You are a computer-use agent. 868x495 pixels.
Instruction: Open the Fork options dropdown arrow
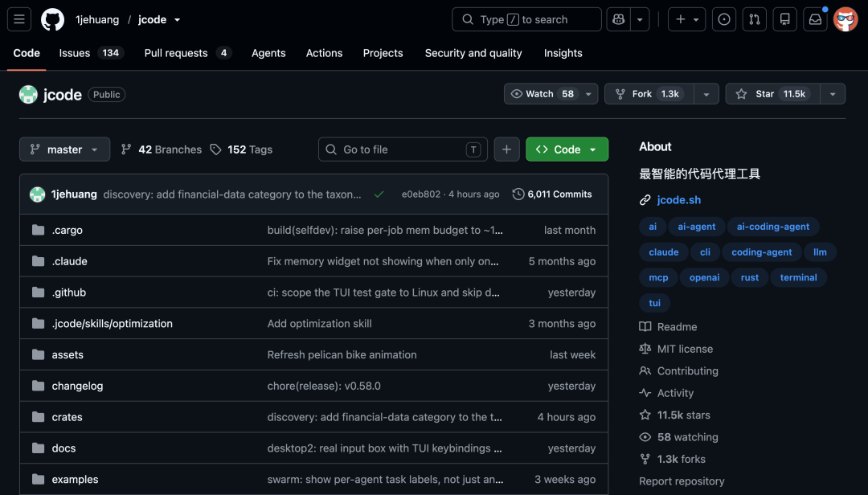coord(706,94)
